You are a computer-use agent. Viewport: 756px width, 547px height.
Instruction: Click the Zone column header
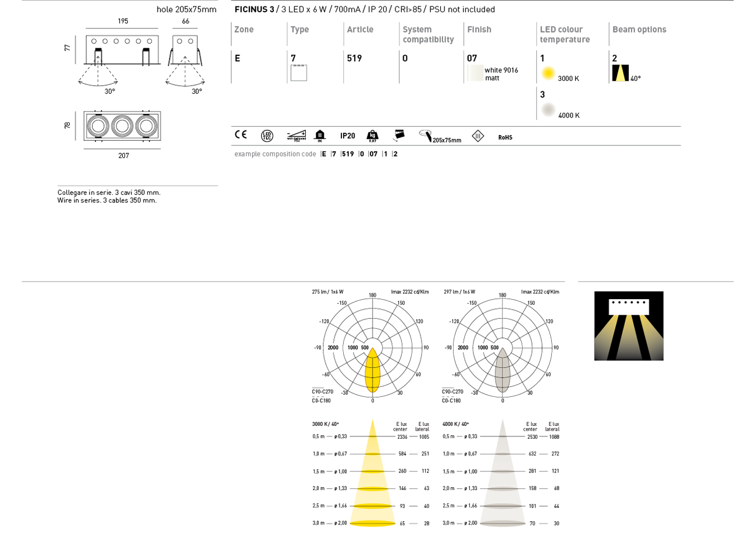[x=244, y=30]
